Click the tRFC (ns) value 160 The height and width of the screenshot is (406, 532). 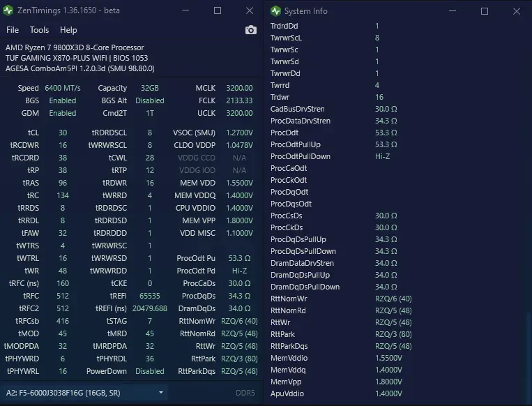[63, 283]
